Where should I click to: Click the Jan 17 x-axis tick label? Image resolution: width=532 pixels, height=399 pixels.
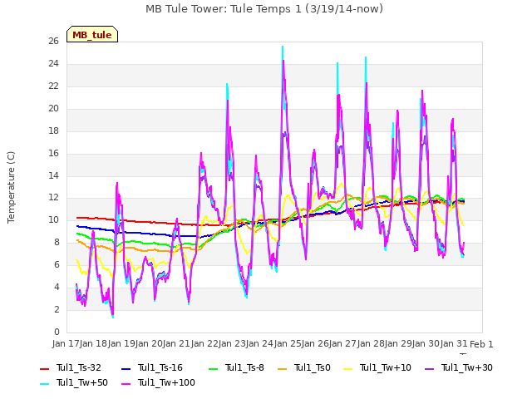coord(66,343)
